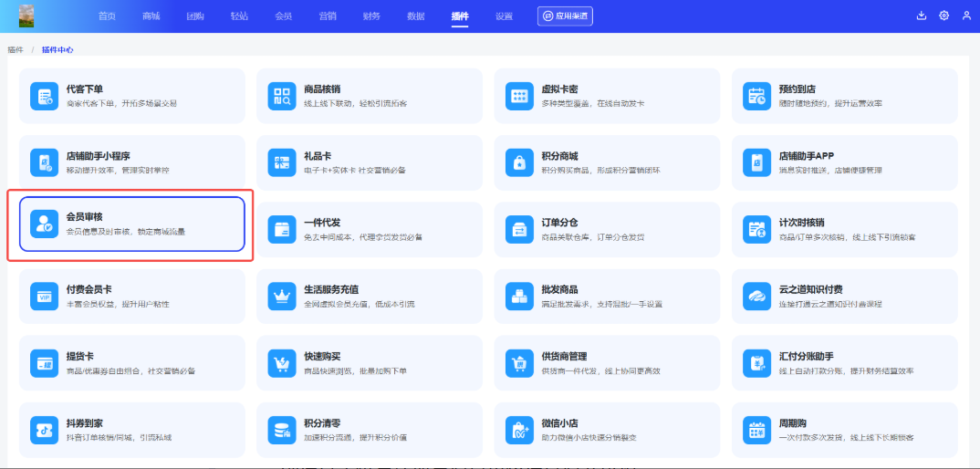
Task: Open the 商品核销 scan icon
Action: 281,96
